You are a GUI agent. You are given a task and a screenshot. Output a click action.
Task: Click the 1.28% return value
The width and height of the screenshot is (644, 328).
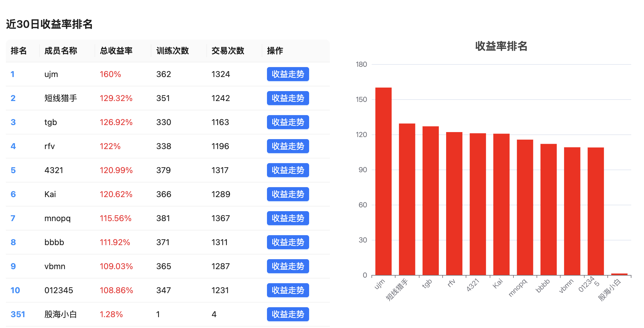tap(111, 314)
